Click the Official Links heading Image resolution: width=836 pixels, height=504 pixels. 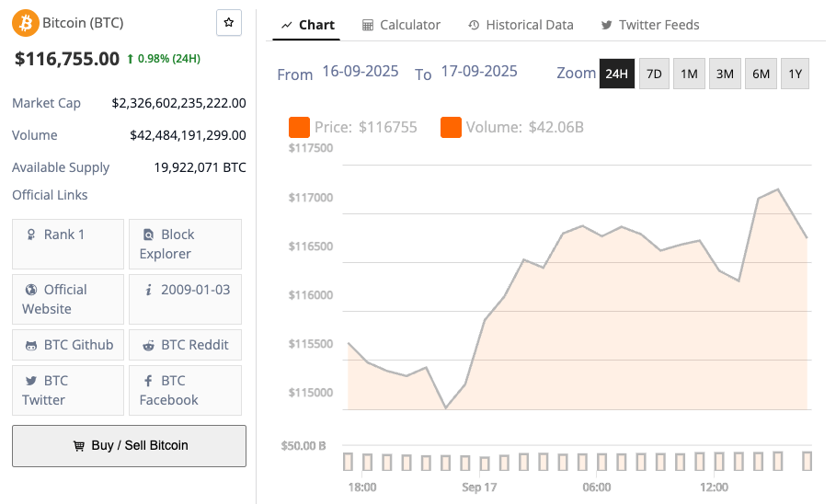tap(50, 195)
